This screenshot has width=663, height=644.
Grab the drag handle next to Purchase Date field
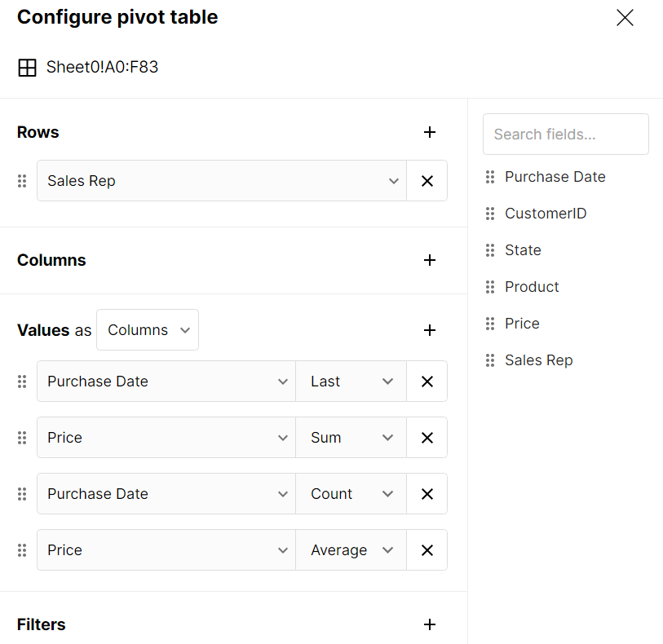(489, 176)
